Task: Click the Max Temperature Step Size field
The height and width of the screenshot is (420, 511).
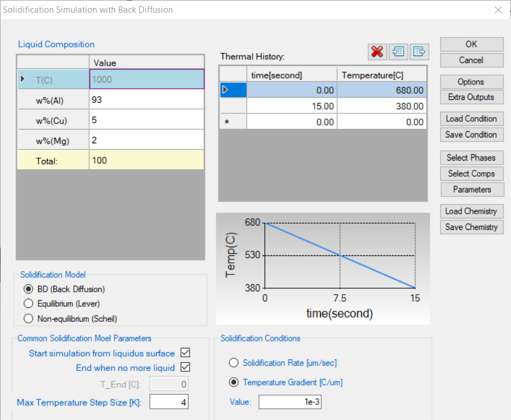Action: [x=169, y=402]
